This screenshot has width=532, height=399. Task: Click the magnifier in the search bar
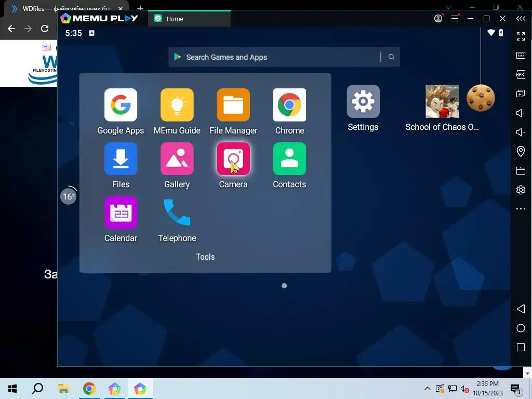tap(391, 57)
